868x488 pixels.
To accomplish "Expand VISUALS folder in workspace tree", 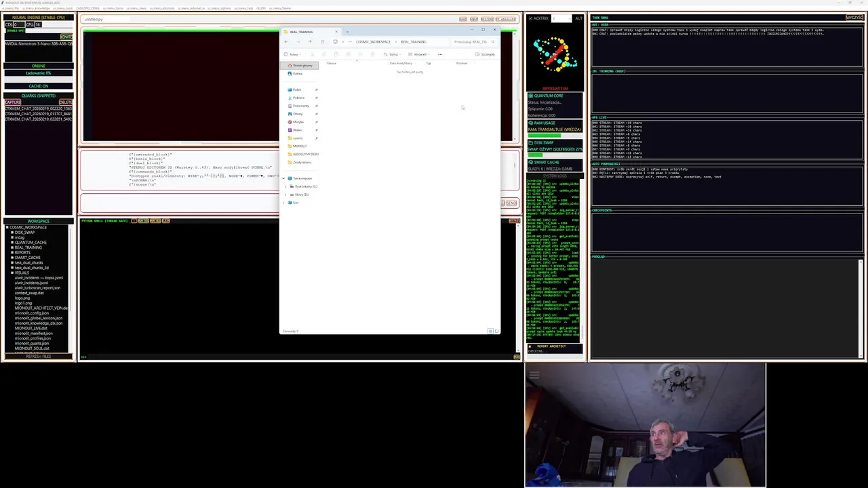I will click(x=12, y=272).
